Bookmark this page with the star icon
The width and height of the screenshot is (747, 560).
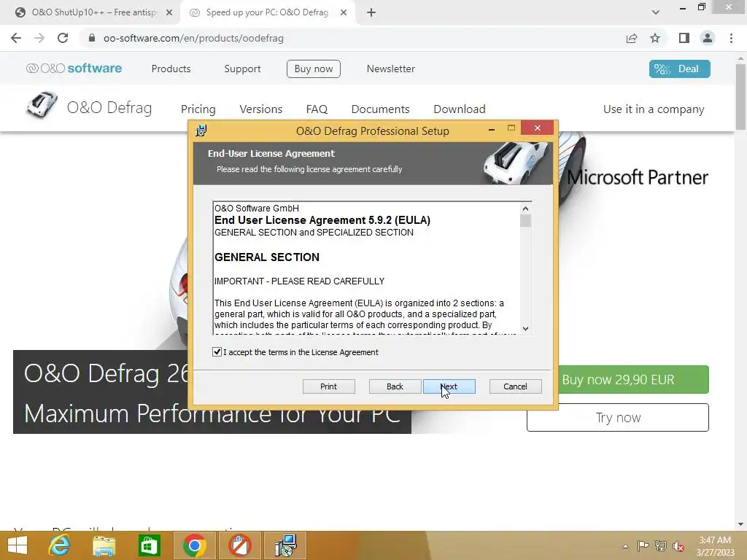tap(655, 38)
